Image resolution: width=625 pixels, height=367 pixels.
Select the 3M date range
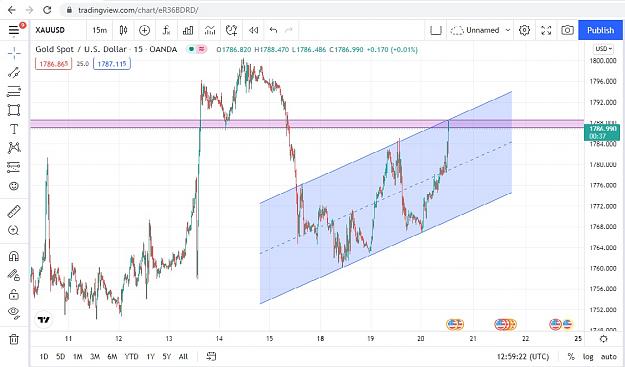coord(95,356)
